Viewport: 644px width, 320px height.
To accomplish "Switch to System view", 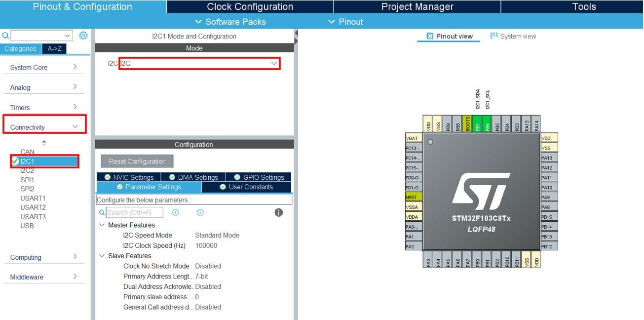I will (513, 36).
